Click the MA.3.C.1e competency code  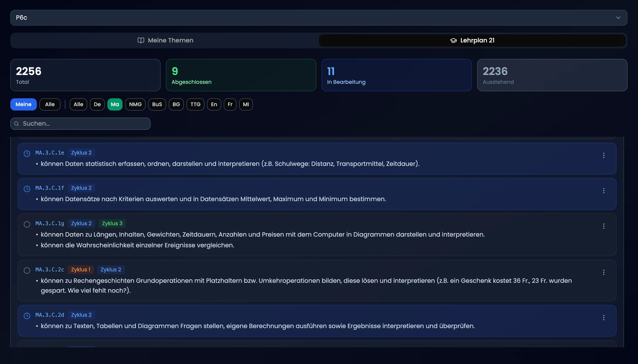click(50, 153)
